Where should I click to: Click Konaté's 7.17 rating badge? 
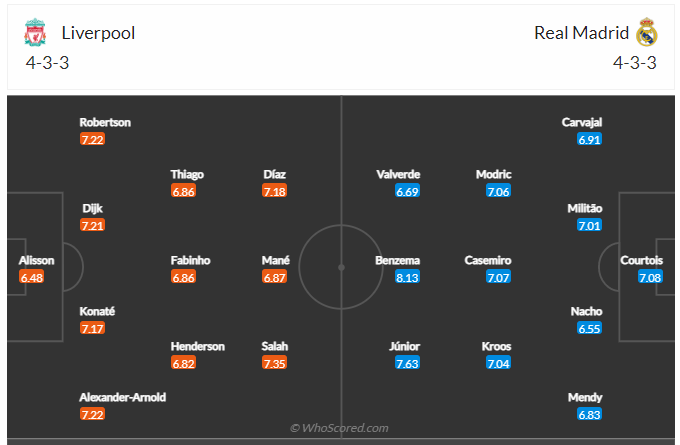click(92, 328)
